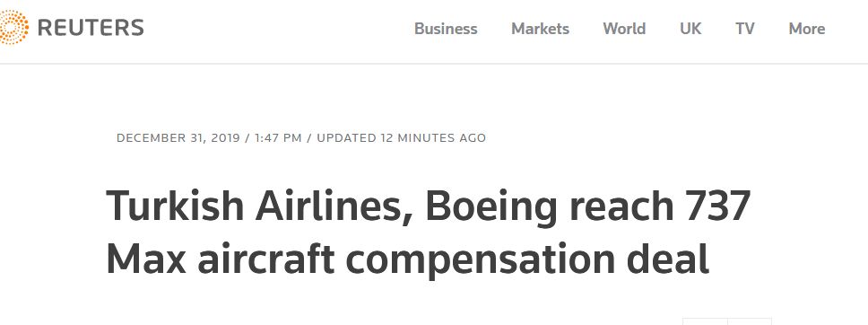Go to homepage via REUTERS wordmark
868x325 pixels.
(x=91, y=28)
